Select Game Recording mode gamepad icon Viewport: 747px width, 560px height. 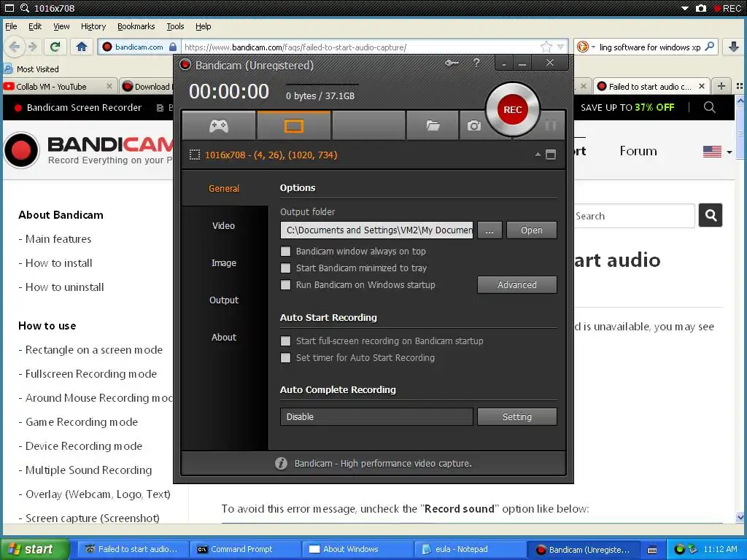coord(219,125)
